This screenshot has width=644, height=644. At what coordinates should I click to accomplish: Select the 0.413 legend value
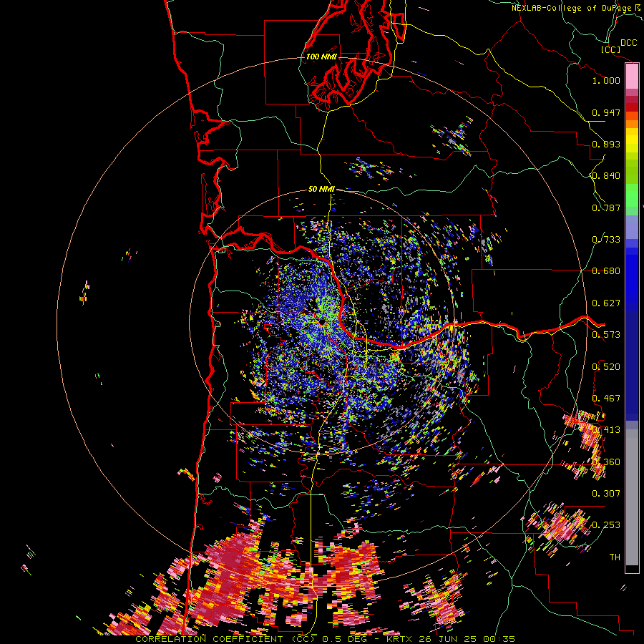(606, 430)
